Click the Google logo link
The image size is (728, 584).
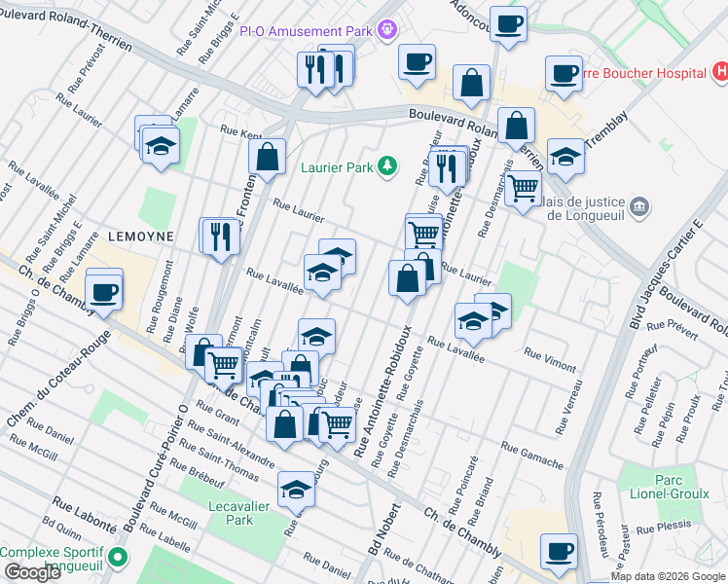tap(32, 572)
